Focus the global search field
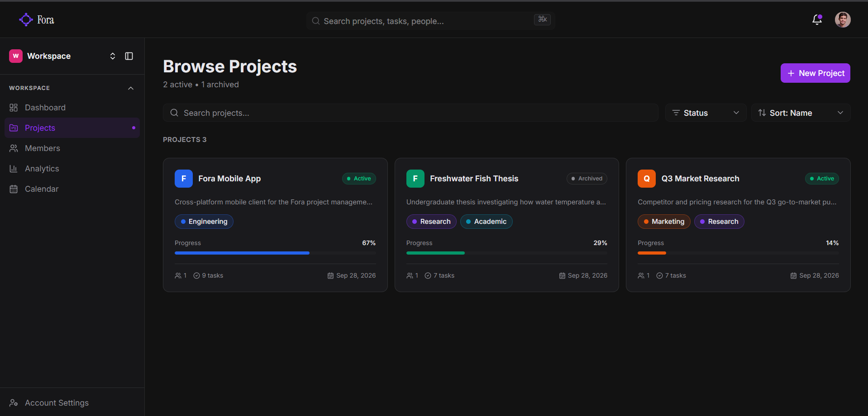The height and width of the screenshot is (416, 868). tap(430, 21)
